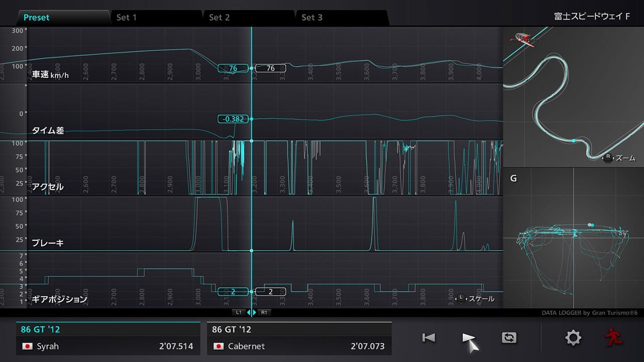
Task: Toggle the loop/repeat icon
Action: [509, 338]
